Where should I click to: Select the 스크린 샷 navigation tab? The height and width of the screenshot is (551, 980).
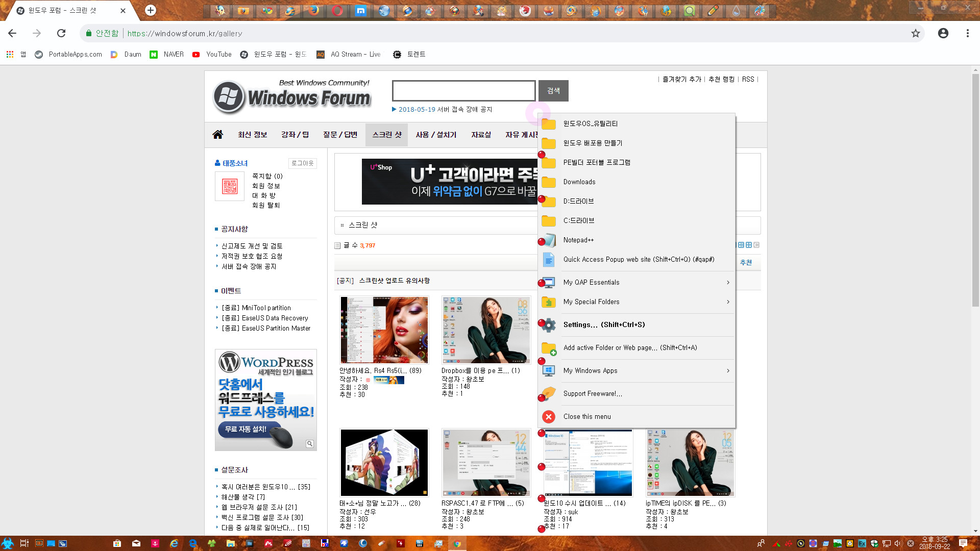(x=387, y=135)
